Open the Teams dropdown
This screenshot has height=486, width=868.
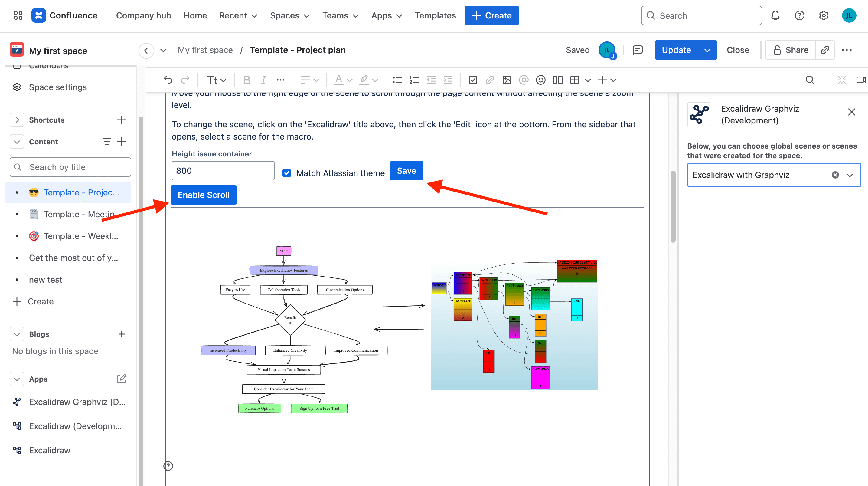tap(340, 15)
